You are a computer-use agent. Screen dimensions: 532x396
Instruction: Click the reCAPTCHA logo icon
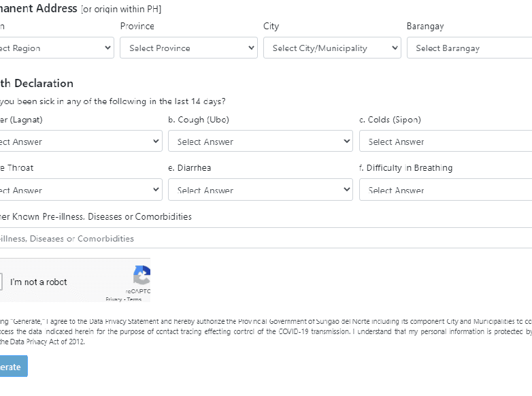pos(142,275)
